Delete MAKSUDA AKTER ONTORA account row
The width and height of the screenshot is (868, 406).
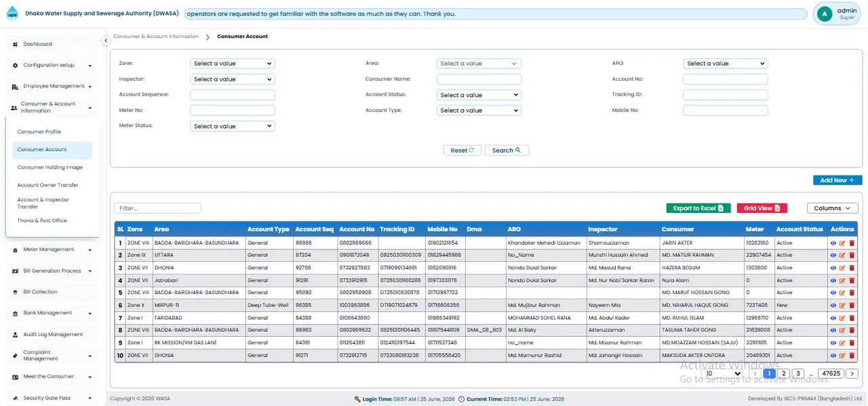tap(852, 355)
